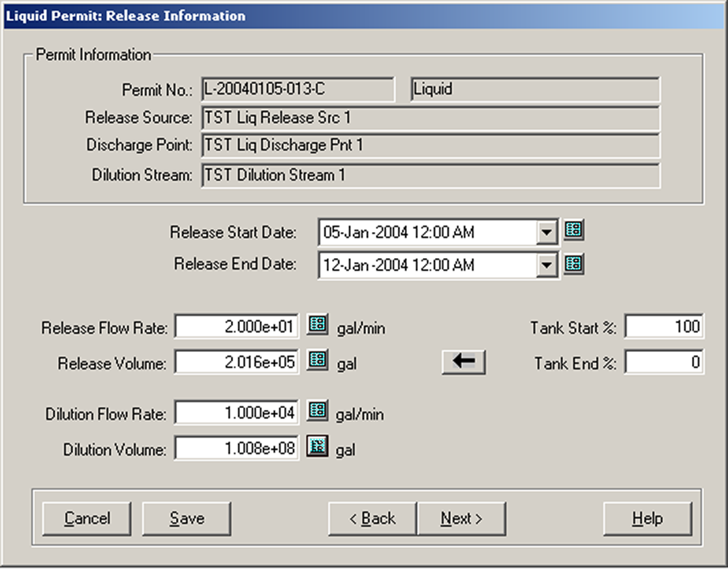Open the calculator for Release End Date

(x=574, y=264)
